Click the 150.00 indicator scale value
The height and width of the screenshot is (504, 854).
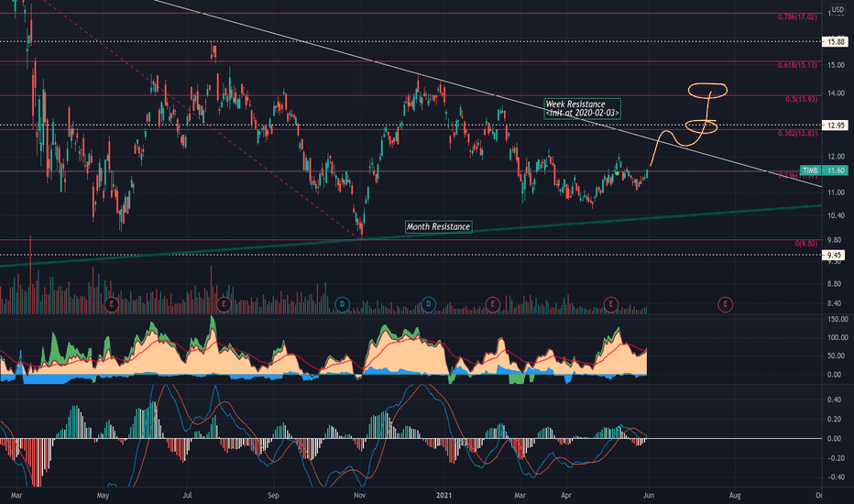(x=838, y=319)
